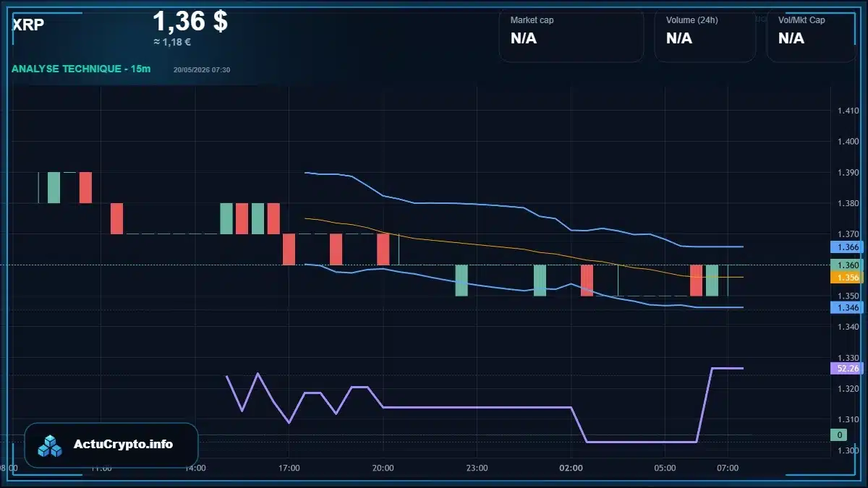Click the 1,36 $ price headline
The height and width of the screenshot is (488, 868).
point(190,21)
